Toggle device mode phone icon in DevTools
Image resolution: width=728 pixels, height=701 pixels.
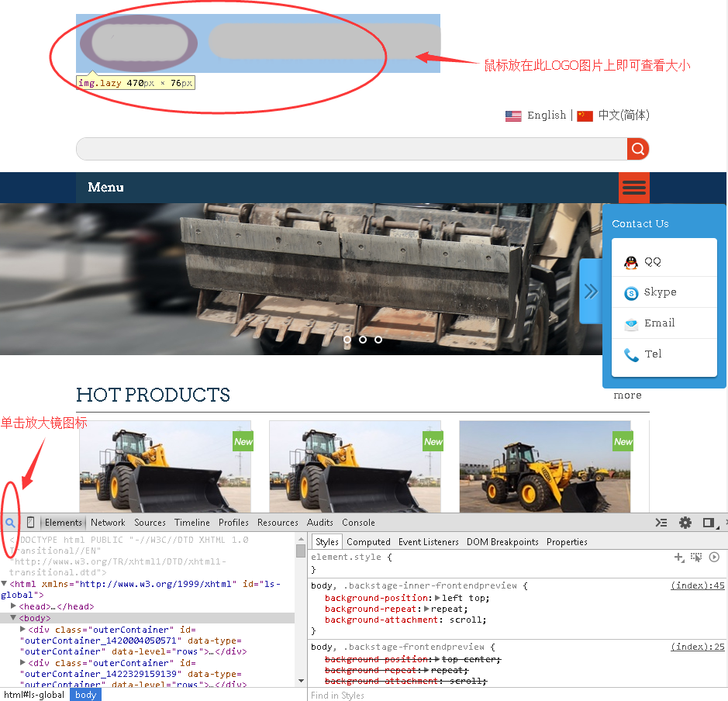tap(30, 523)
